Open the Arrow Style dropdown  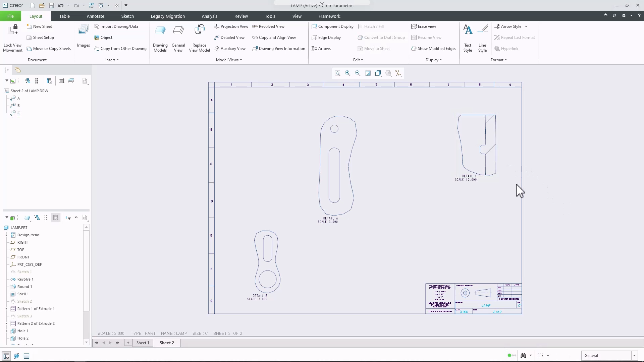click(526, 26)
